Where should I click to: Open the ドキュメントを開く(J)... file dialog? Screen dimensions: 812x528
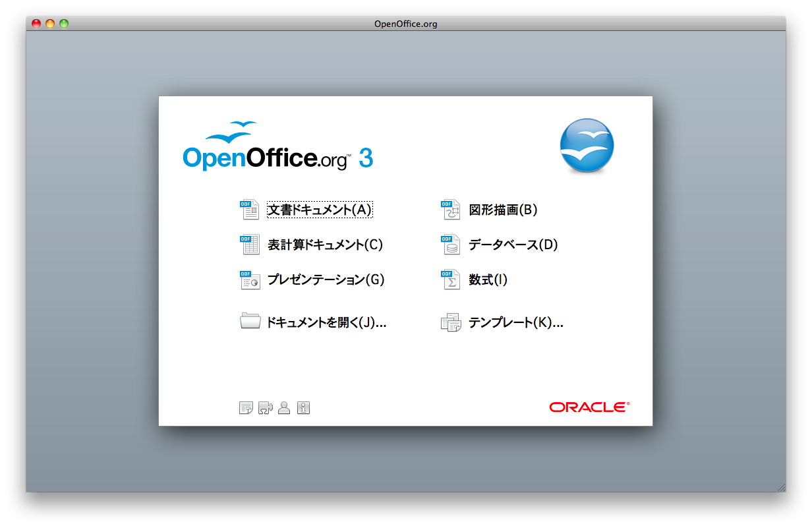[x=313, y=322]
